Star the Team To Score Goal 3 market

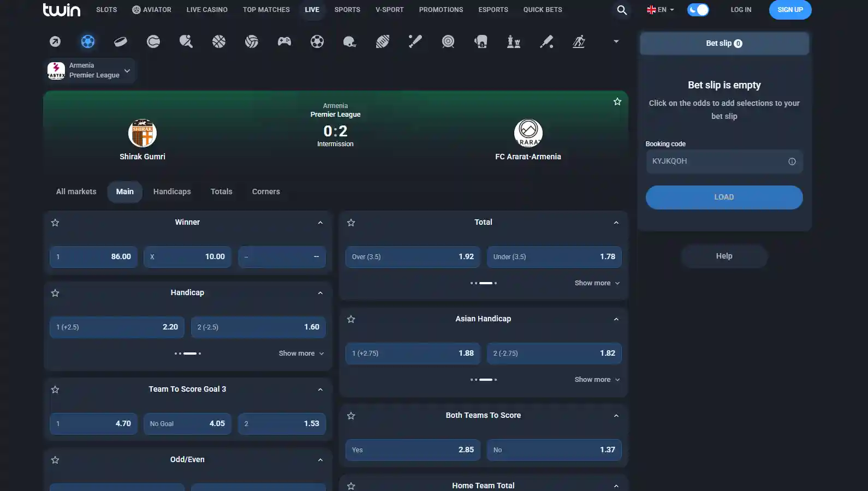(x=55, y=390)
